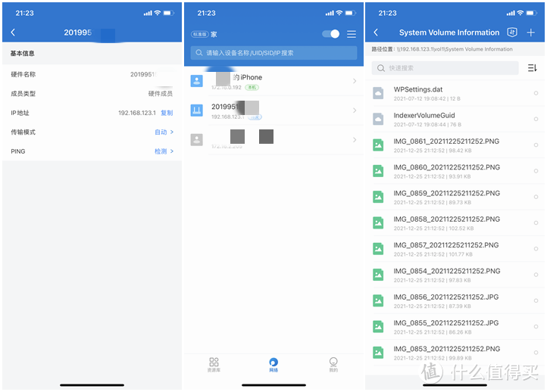Tap the IP address 192.168.123.1 value
The width and height of the screenshot is (547, 392).
tap(136, 113)
